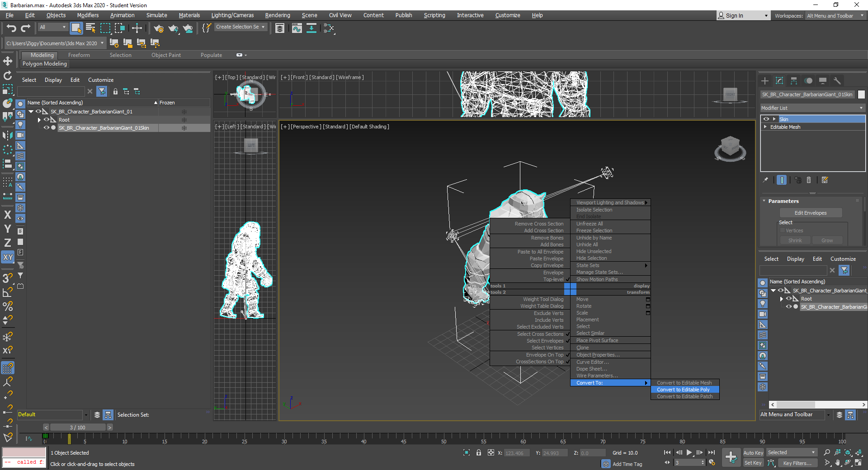Activate the Select Object tool
Image resolution: width=868 pixels, height=470 pixels.
[76, 28]
